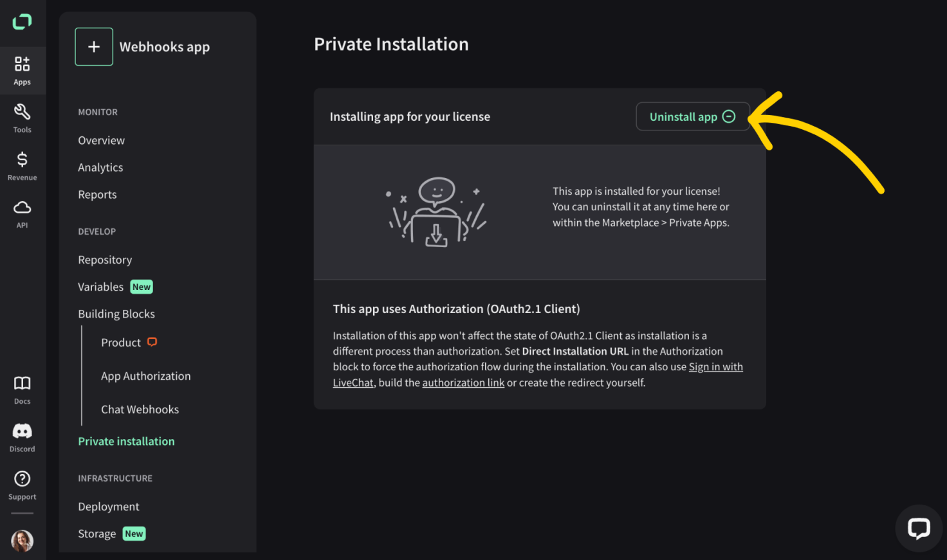Click the Uninstall app button
The height and width of the screenshot is (560, 947).
pos(693,116)
